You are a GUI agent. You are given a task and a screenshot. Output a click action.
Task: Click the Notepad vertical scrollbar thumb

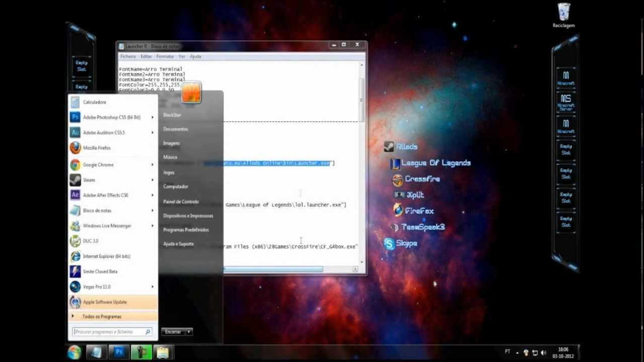[361, 100]
